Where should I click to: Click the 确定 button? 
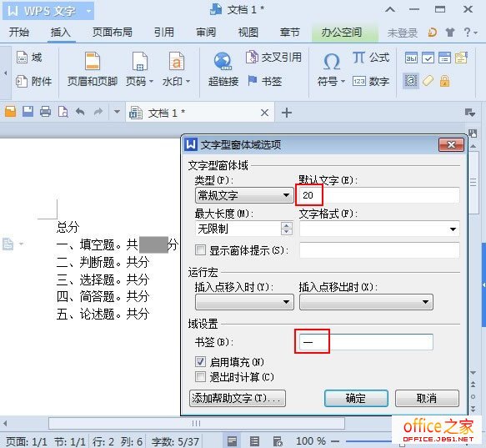click(x=356, y=398)
